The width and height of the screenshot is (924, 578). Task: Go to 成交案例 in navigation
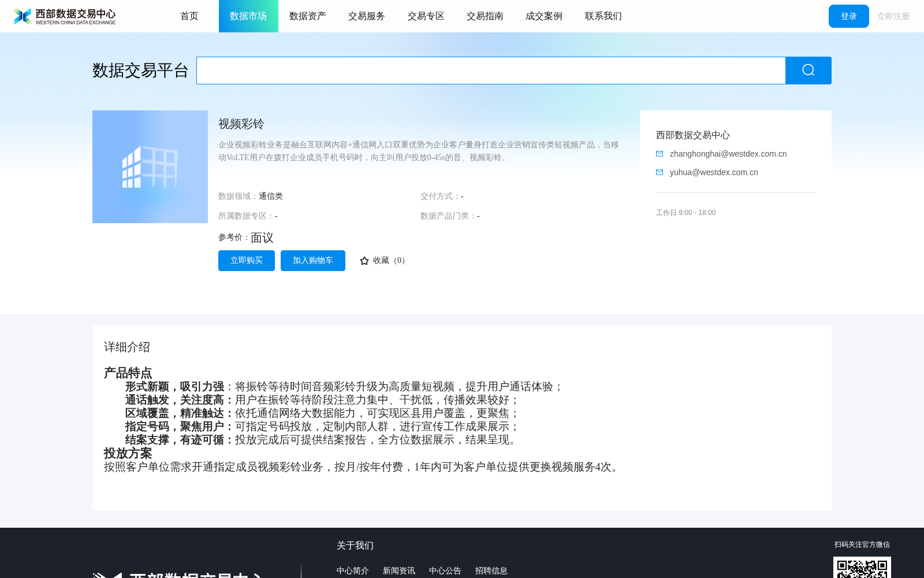coord(544,16)
